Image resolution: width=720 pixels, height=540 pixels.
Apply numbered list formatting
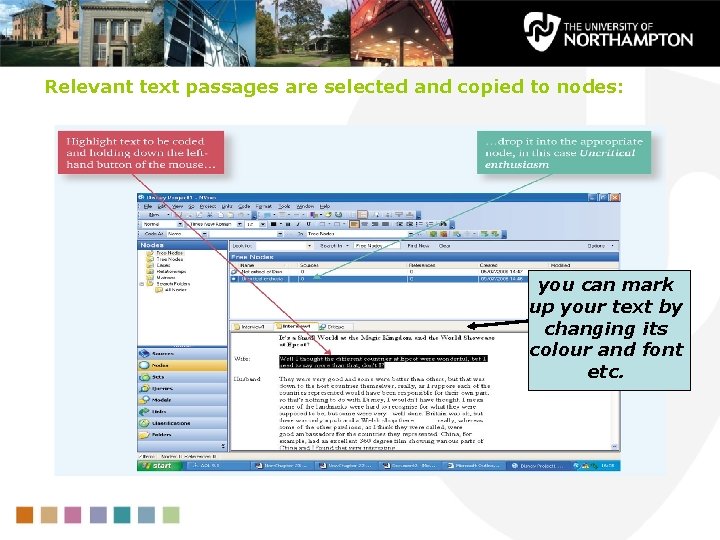430,224
